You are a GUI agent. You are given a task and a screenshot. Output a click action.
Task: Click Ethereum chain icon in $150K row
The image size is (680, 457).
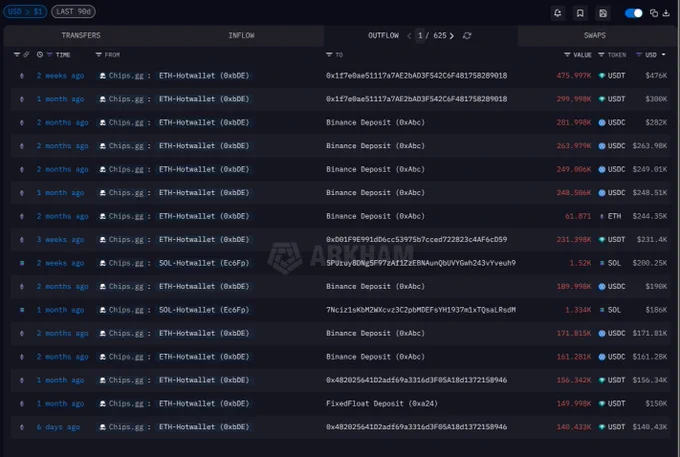(x=22, y=403)
